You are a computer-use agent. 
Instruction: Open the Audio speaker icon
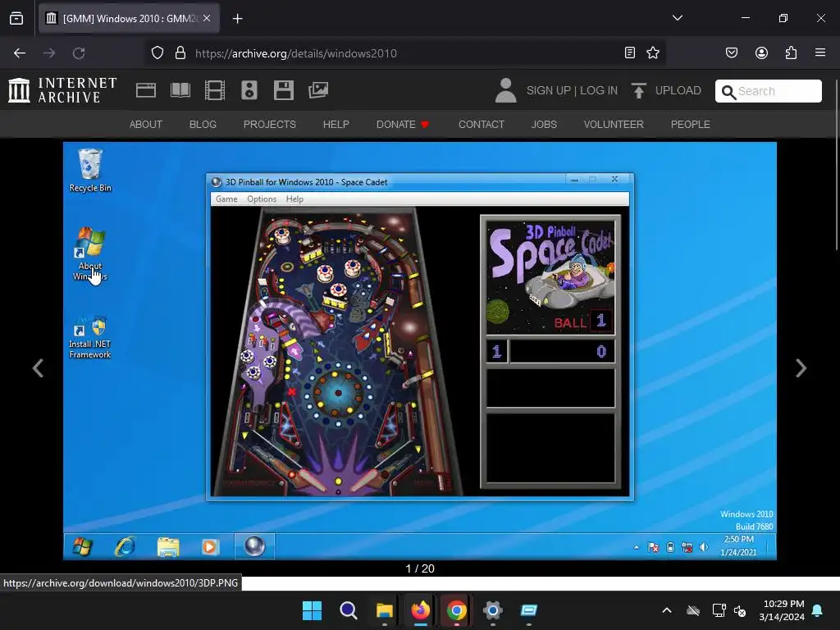[x=249, y=90]
